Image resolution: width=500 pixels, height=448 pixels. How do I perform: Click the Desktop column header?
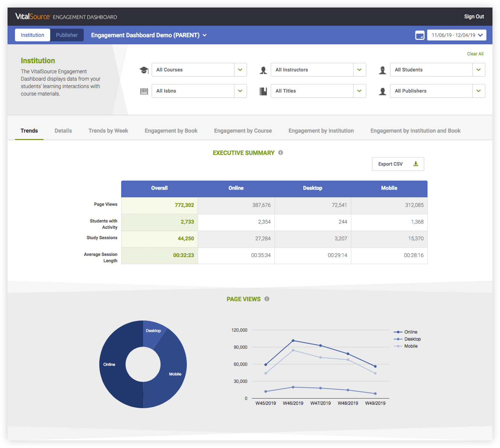pyautogui.click(x=312, y=188)
